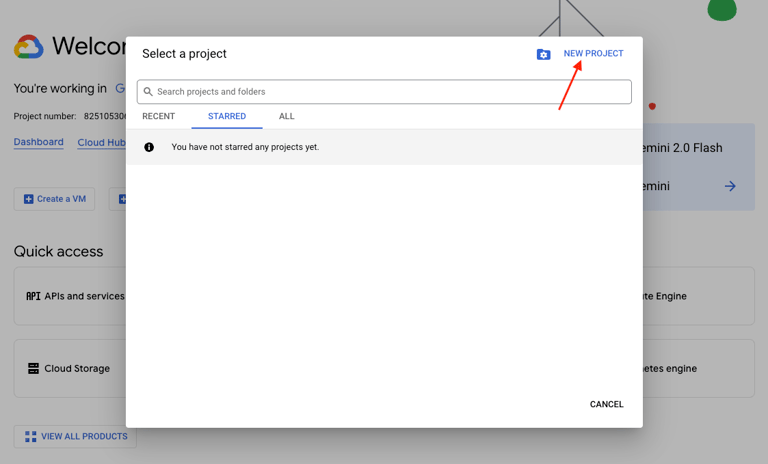768x464 pixels.
Task: Click the Google Cloud logo in background page
Action: (28, 47)
